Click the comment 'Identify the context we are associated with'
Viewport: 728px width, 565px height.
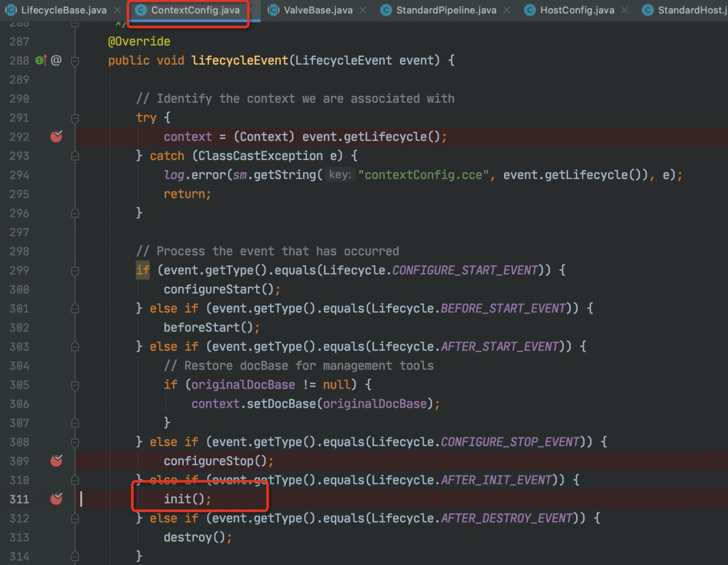[x=295, y=99]
